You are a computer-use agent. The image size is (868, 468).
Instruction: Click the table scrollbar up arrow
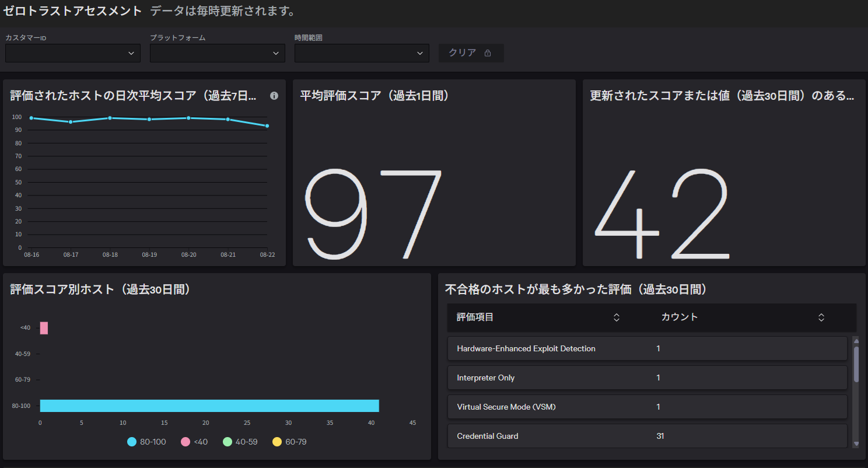[x=856, y=340]
